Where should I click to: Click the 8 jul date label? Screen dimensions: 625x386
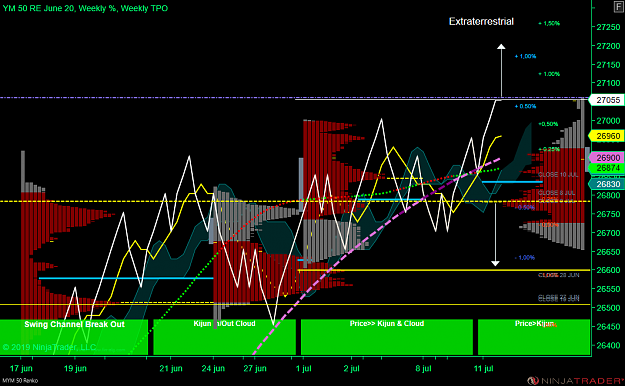coord(423,368)
